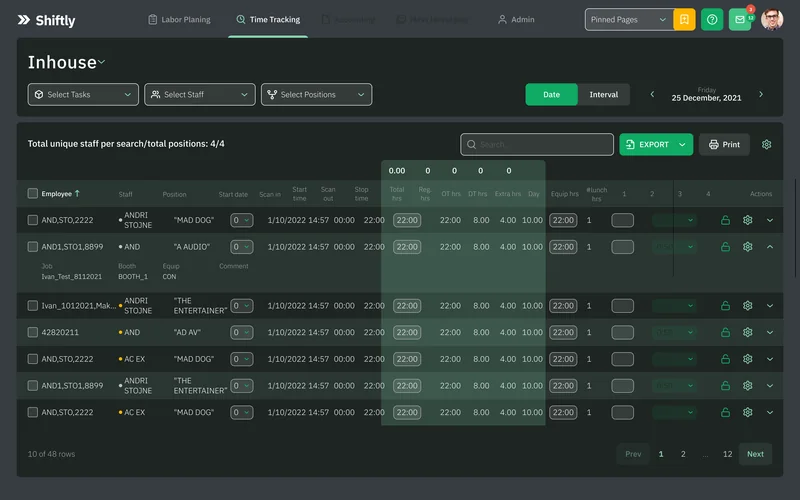Open the green help question-mark icon
This screenshot has width=800, height=500.
tap(712, 19)
